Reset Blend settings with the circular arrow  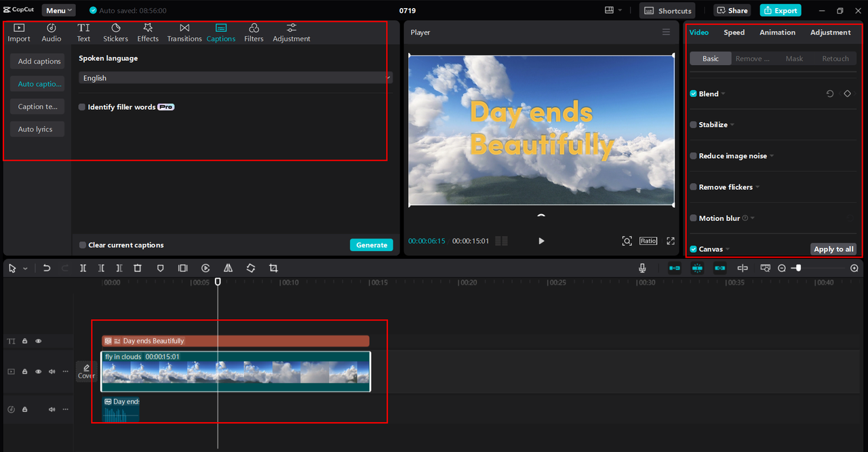[x=830, y=94]
